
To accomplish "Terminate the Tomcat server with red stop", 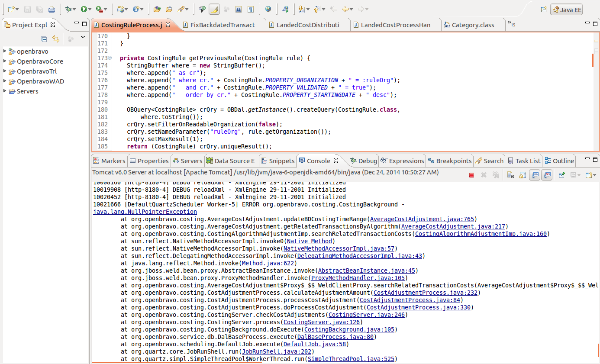I will tap(471, 175).
